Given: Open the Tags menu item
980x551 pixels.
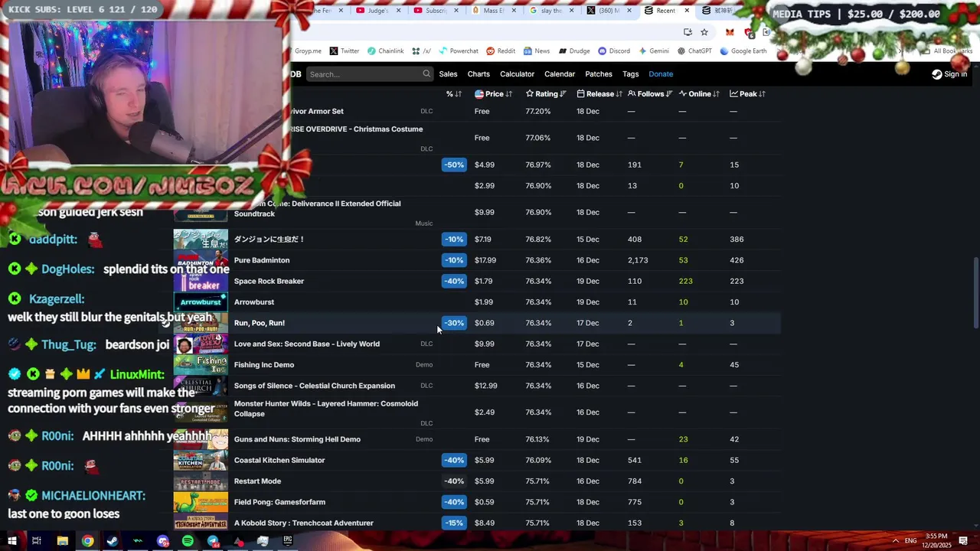Looking at the screenshot, I should coord(631,74).
